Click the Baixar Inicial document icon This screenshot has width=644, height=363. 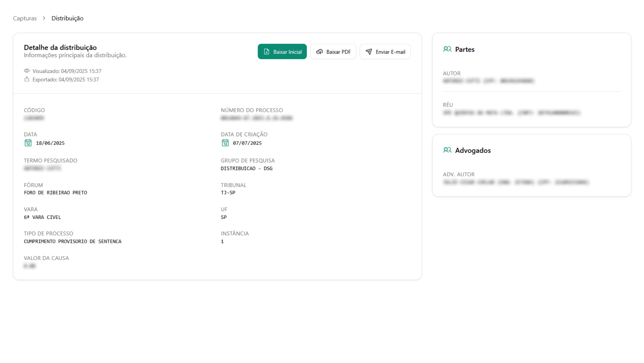(267, 52)
